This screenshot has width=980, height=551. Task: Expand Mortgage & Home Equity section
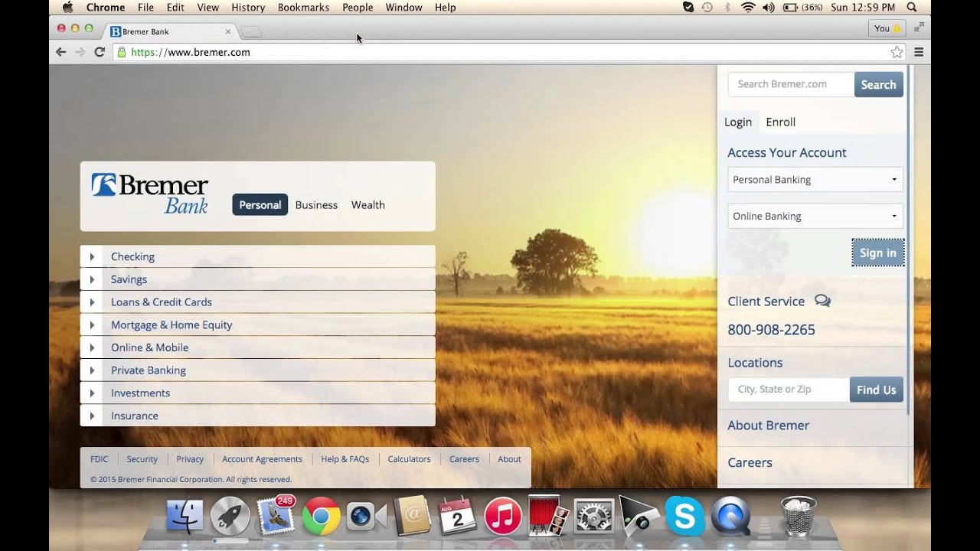(257, 324)
